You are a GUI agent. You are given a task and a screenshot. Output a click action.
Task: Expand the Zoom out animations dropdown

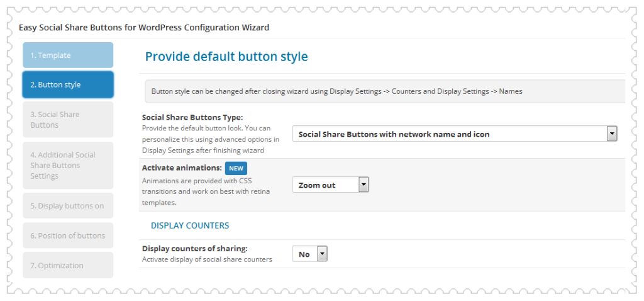[x=331, y=185]
